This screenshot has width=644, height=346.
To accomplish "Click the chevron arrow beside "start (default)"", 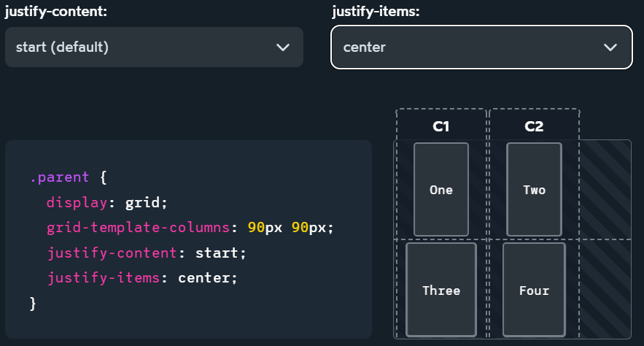I will click(283, 47).
